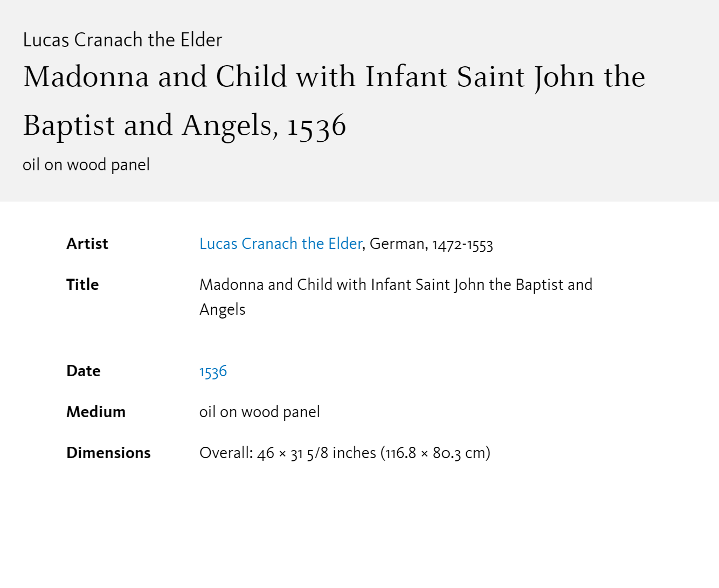The width and height of the screenshot is (719, 588).
Task: Click the bold Date field label
Action: (x=84, y=371)
